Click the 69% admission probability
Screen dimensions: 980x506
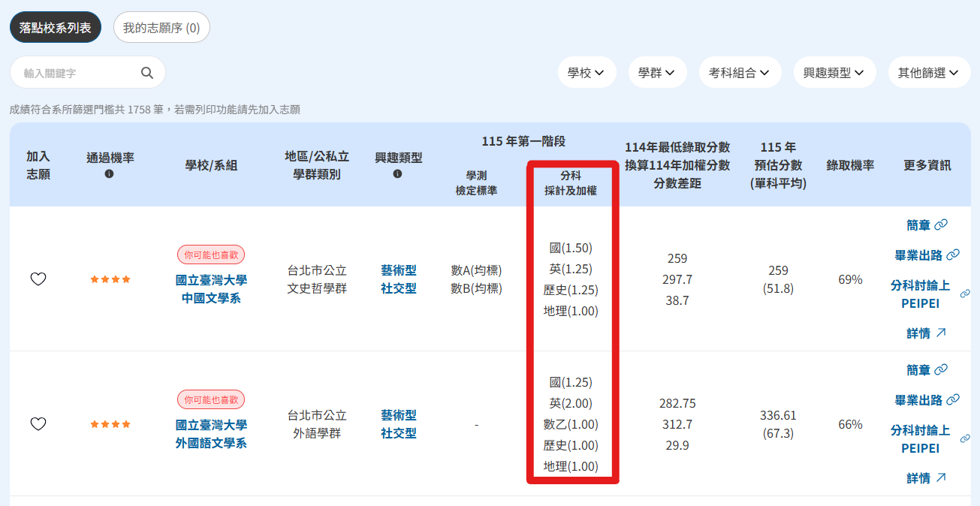[850, 279]
